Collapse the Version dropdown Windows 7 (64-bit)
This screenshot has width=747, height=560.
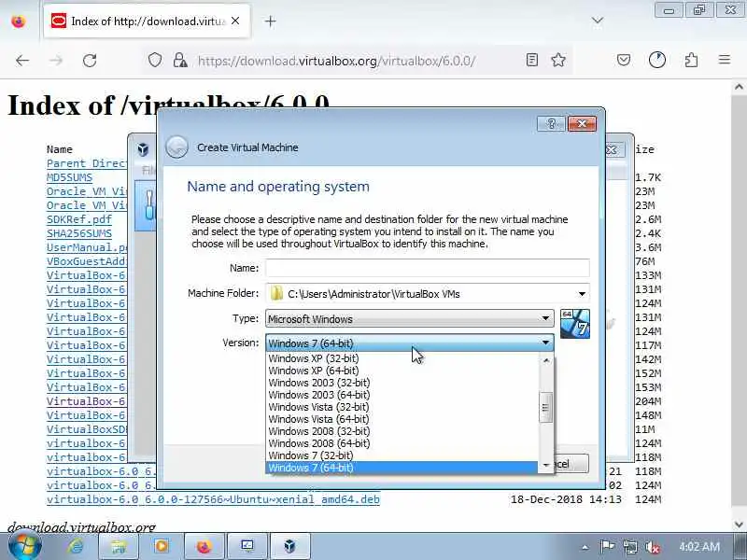[x=409, y=343]
